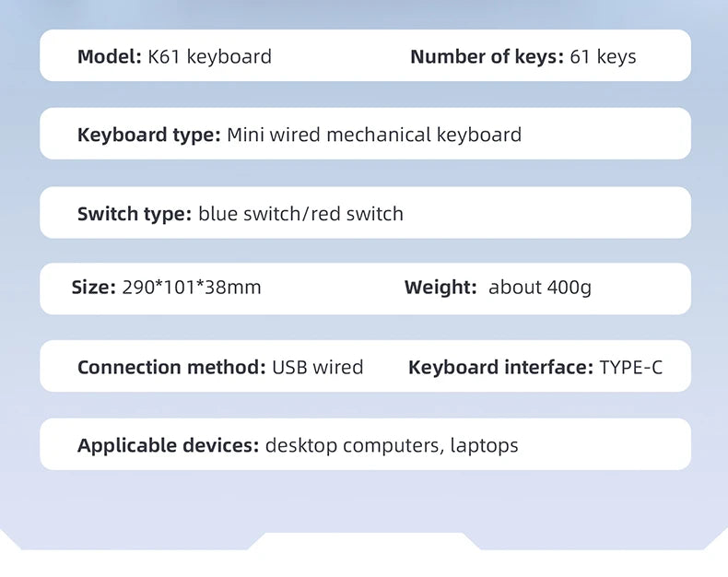Select the "TYPE-C" interface value

click(x=631, y=368)
